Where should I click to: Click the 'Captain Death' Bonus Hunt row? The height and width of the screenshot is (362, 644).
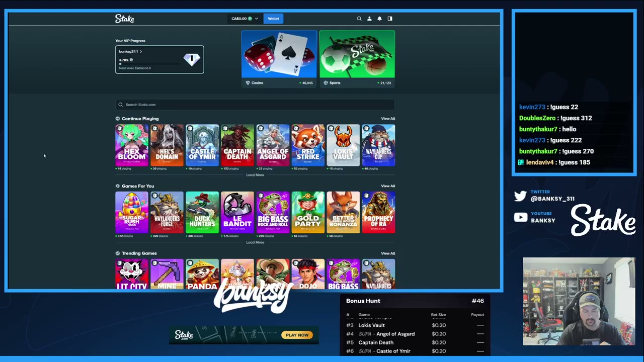(415, 342)
